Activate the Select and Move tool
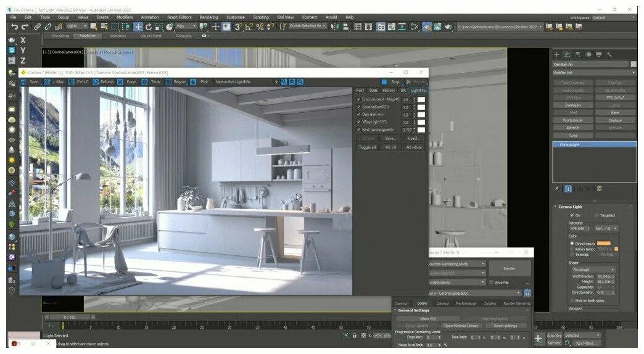The height and width of the screenshot is (354, 644). [x=138, y=27]
